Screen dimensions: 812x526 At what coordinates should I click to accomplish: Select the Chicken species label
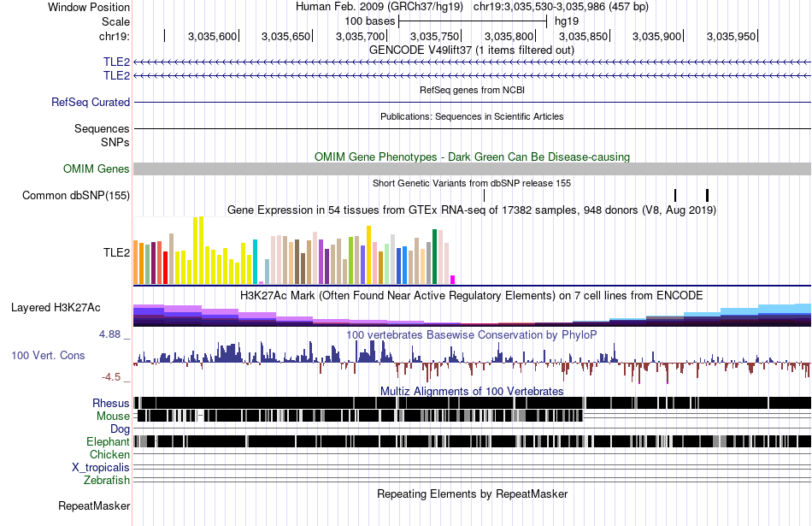(109, 454)
